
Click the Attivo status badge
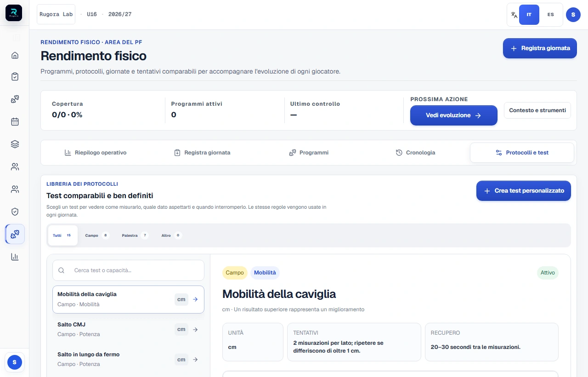tap(548, 273)
